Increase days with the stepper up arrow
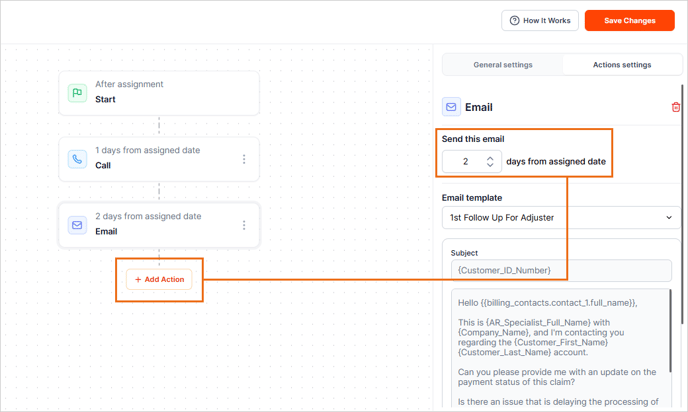 pyautogui.click(x=490, y=157)
